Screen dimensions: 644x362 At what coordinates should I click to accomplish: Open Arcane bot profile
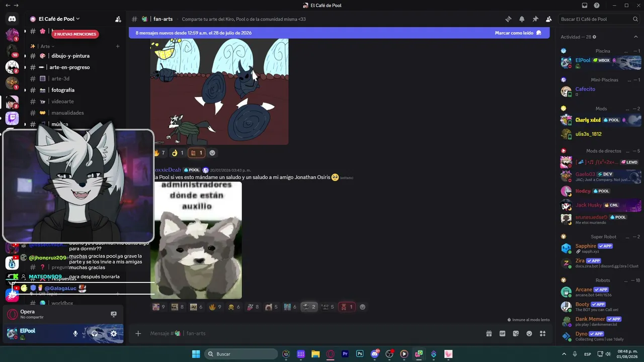coord(601,292)
